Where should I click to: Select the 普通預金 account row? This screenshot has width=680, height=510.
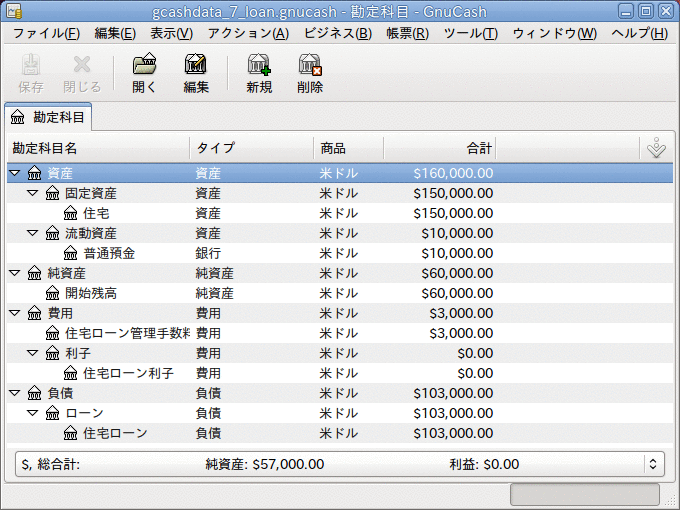pyautogui.click(x=109, y=253)
